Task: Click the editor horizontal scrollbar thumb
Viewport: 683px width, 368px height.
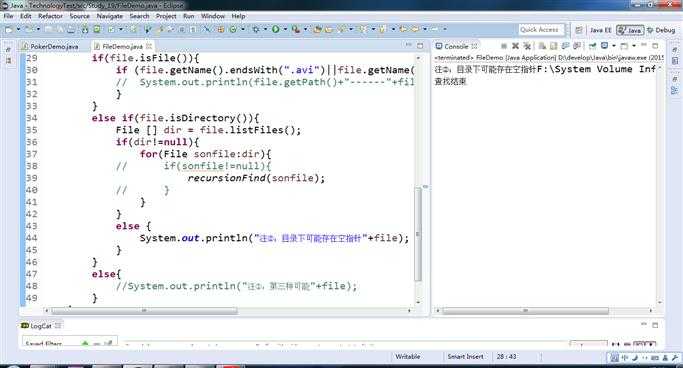Action: (x=145, y=311)
